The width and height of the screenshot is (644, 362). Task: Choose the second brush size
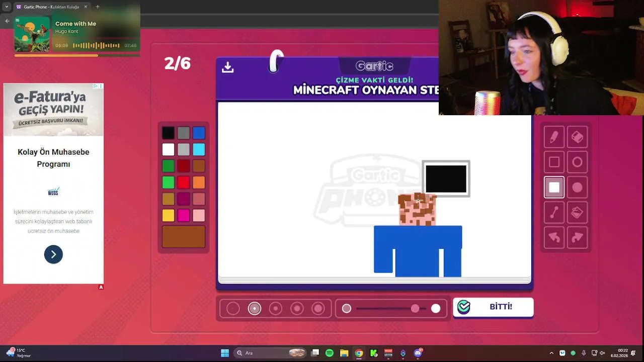point(255,309)
